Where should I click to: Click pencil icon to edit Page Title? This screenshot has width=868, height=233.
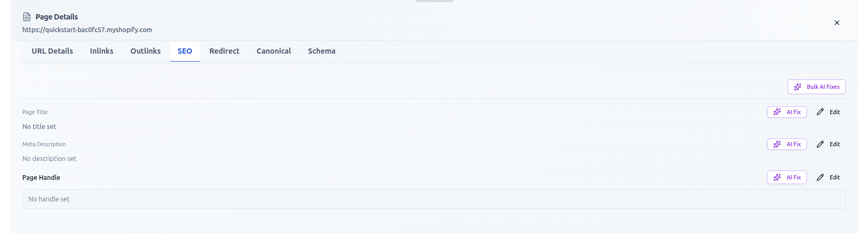(x=820, y=112)
